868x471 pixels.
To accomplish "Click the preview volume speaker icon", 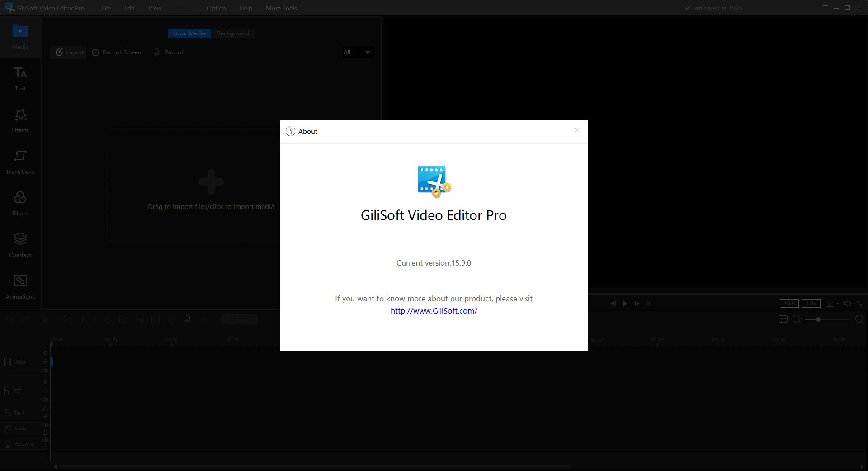I will point(848,304).
